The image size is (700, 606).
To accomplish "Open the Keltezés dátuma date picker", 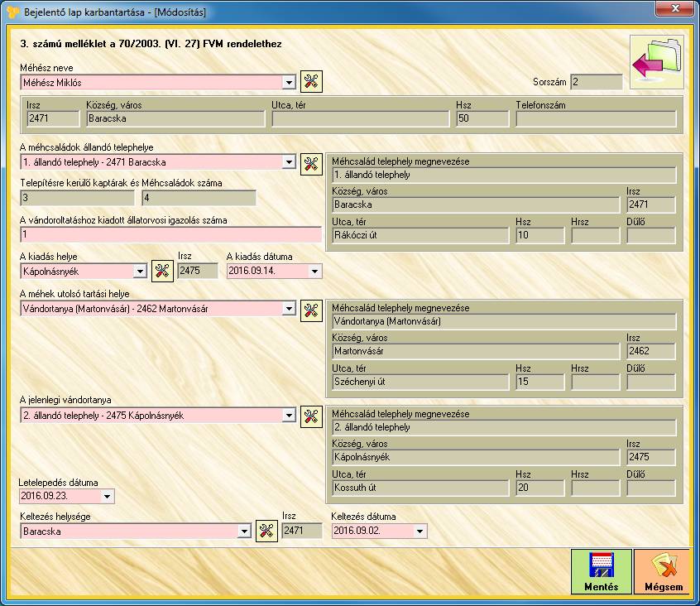I will tap(420, 531).
